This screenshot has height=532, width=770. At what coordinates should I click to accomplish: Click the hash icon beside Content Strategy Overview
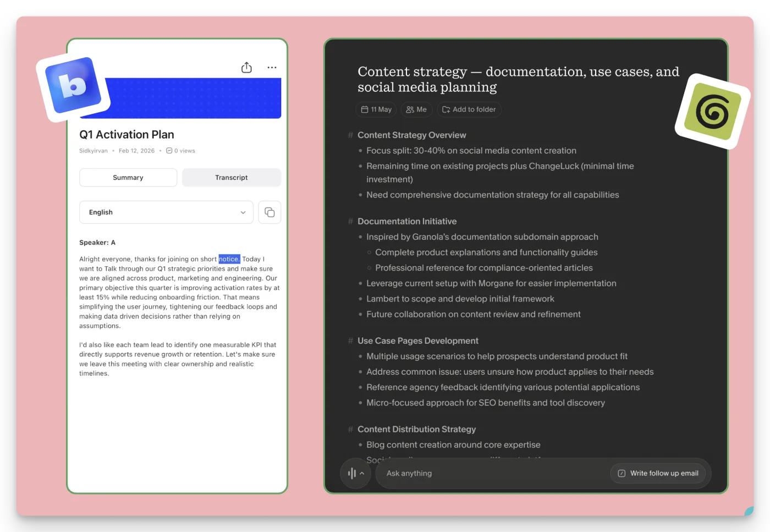coord(350,135)
